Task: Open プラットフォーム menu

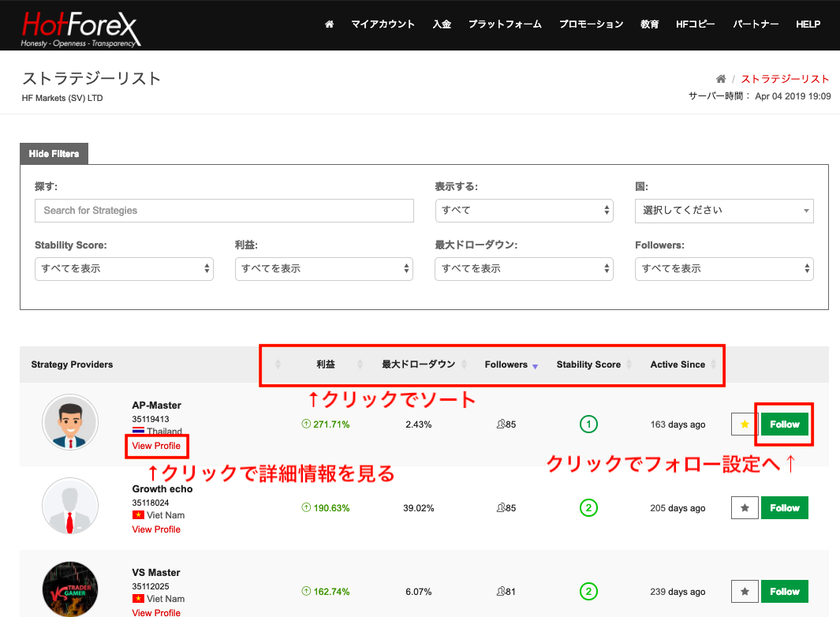Action: click(x=505, y=24)
